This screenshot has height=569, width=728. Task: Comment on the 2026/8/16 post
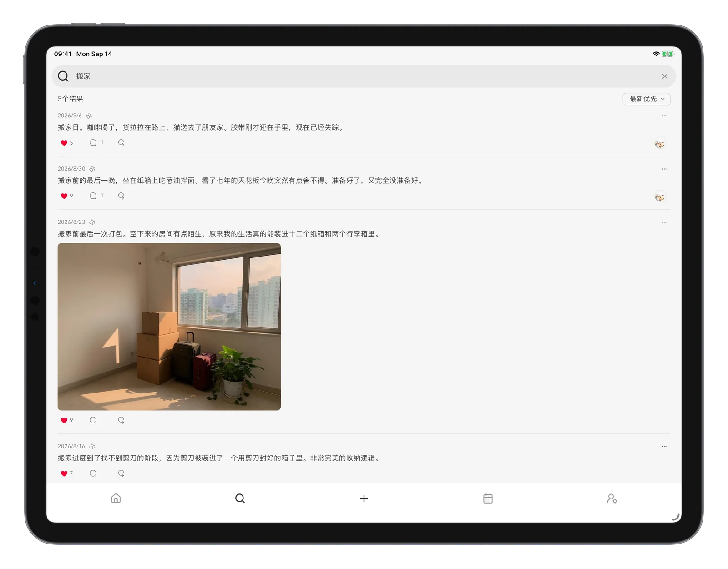coord(93,473)
